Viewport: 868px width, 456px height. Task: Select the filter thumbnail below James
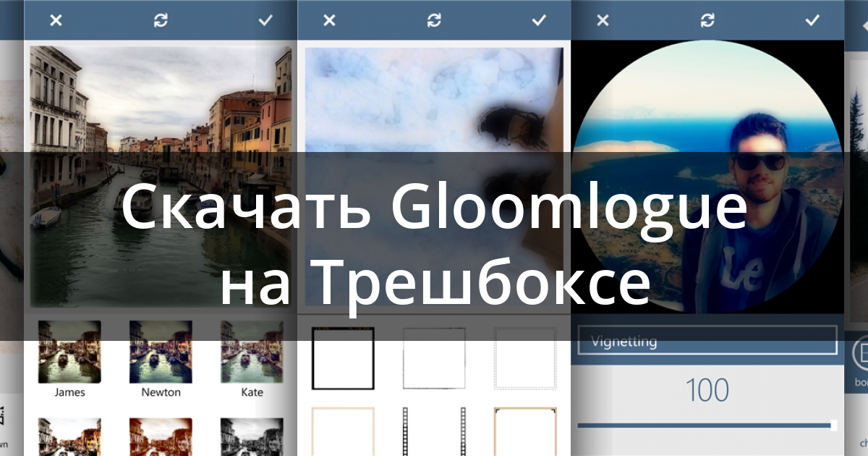(x=69, y=437)
